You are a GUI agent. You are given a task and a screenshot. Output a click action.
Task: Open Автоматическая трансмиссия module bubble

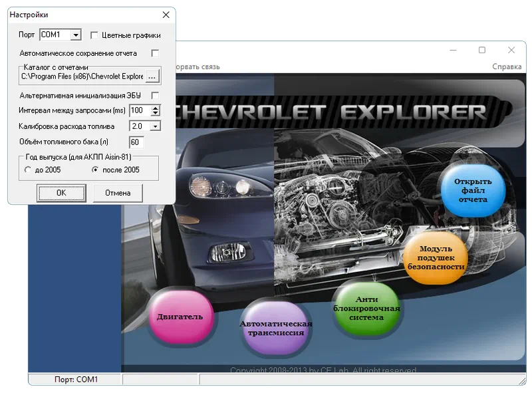click(275, 328)
